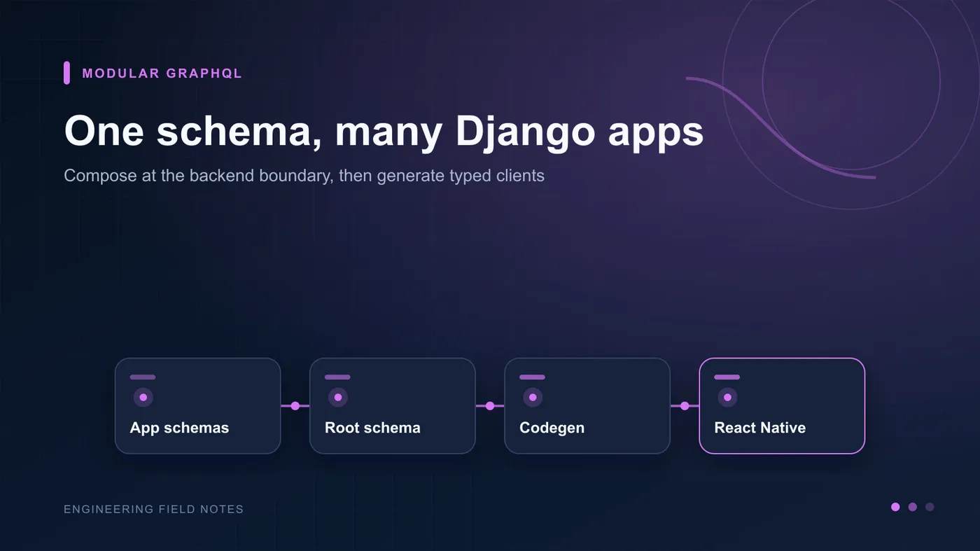Click the React Native label text
980x551 pixels.
tap(759, 428)
